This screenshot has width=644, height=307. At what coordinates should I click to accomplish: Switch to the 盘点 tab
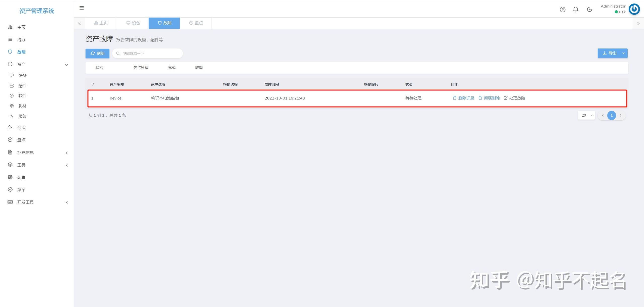coord(196,23)
